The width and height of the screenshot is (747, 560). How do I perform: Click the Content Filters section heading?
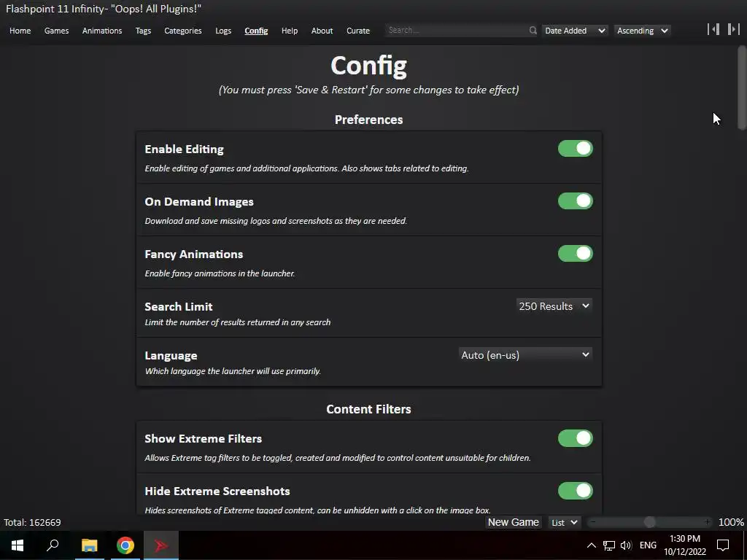368,409
